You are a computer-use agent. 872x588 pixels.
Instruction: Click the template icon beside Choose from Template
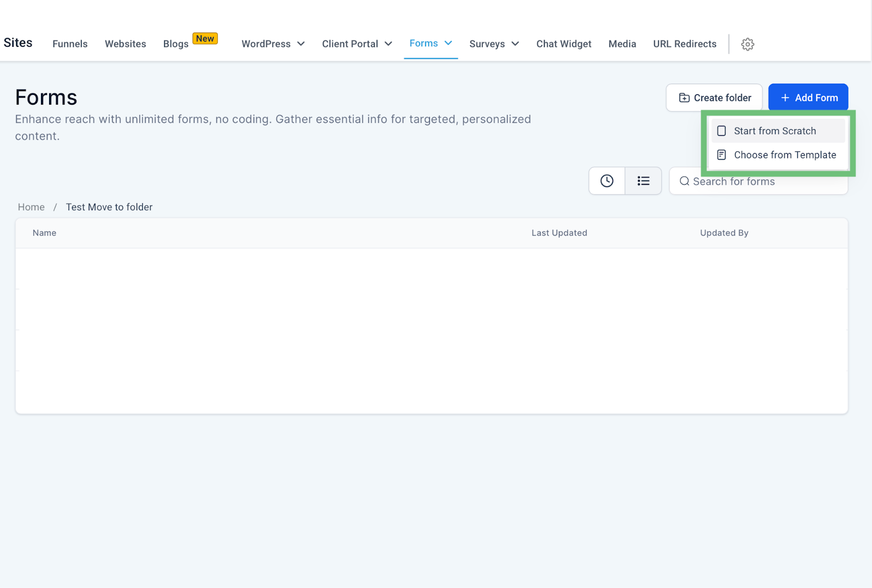721,155
